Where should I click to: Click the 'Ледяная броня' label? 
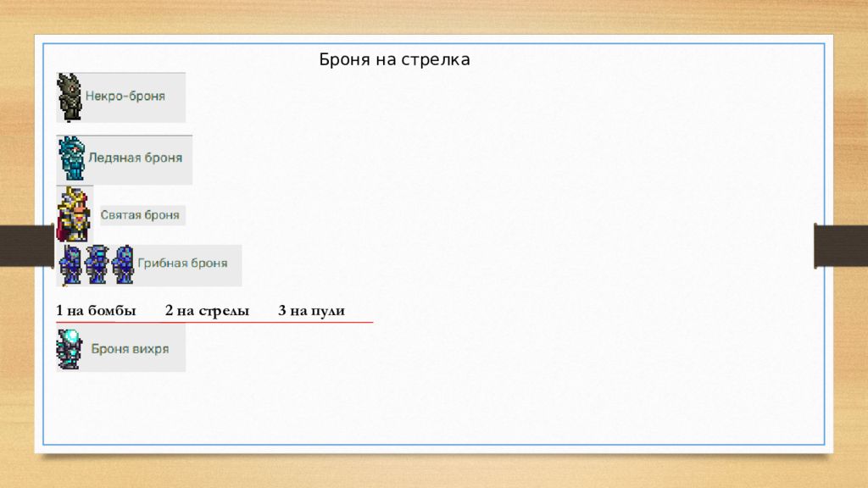tap(136, 158)
